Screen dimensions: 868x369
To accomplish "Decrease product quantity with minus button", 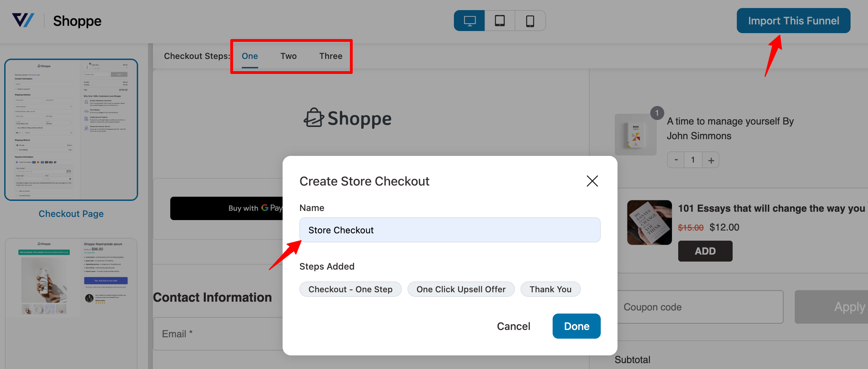I will (676, 160).
